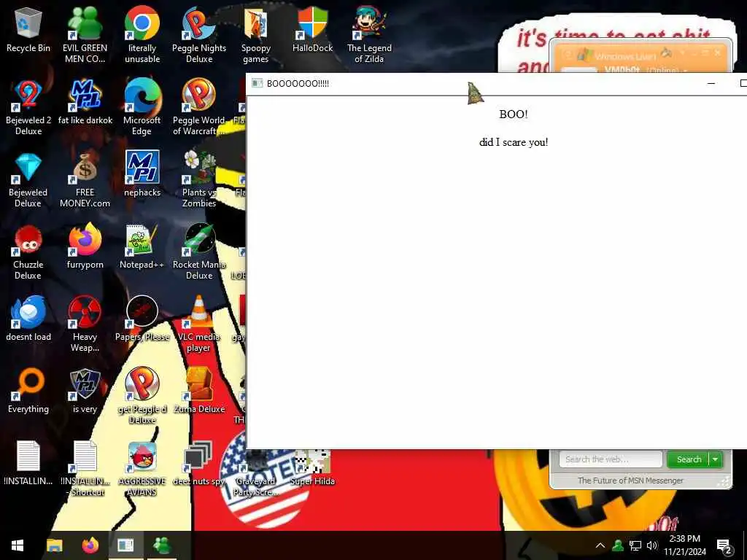Open the Firefox shortcut named furryporn

[85, 246]
